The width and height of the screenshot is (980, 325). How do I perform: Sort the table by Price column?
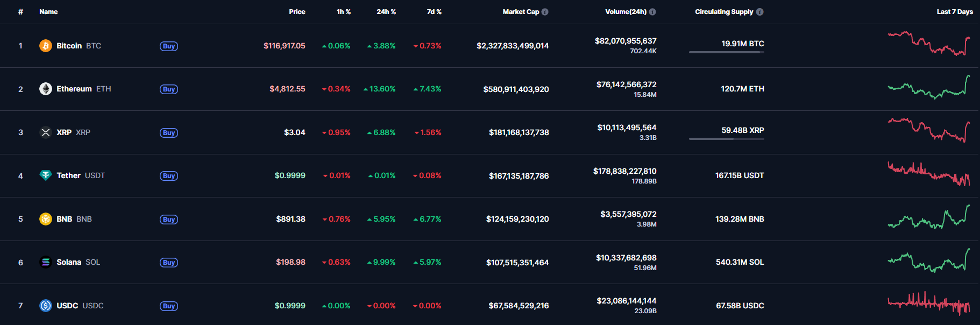tap(297, 12)
